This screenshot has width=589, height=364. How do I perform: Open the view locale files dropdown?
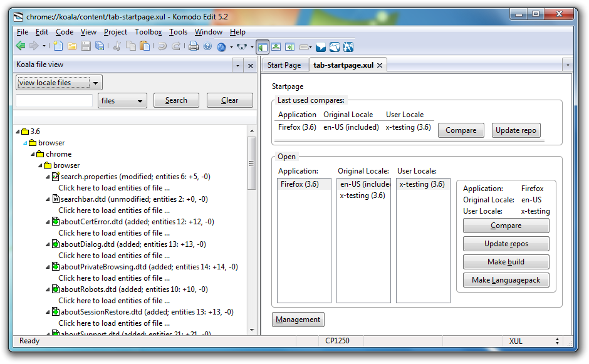59,83
